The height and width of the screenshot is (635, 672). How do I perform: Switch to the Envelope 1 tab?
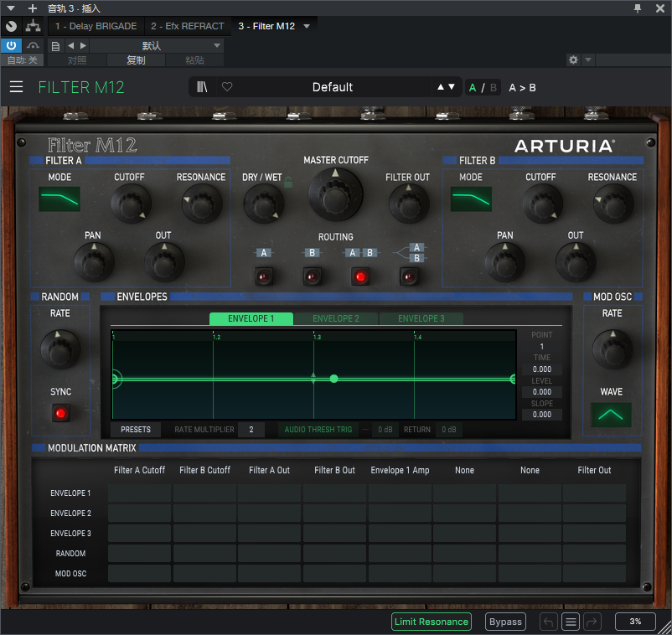(251, 318)
